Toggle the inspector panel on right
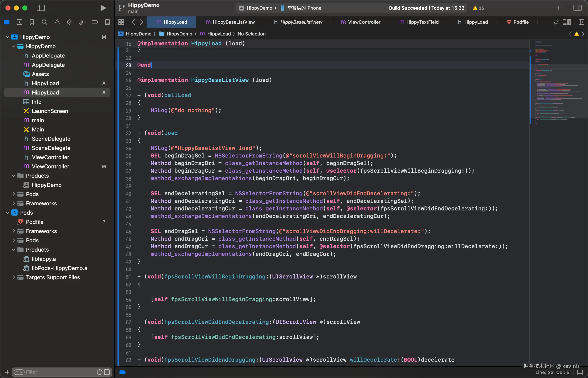 pyautogui.click(x=577, y=8)
